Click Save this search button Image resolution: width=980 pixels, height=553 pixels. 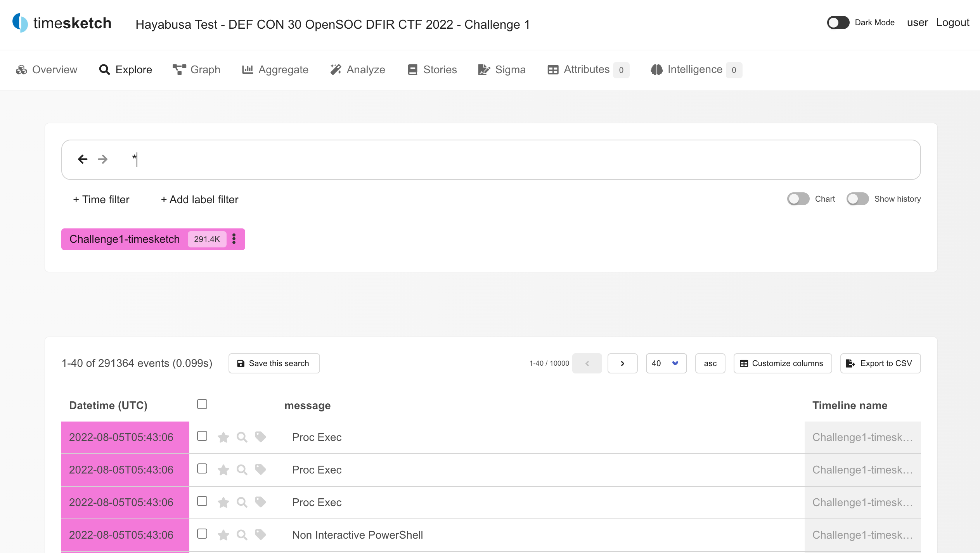coord(274,363)
